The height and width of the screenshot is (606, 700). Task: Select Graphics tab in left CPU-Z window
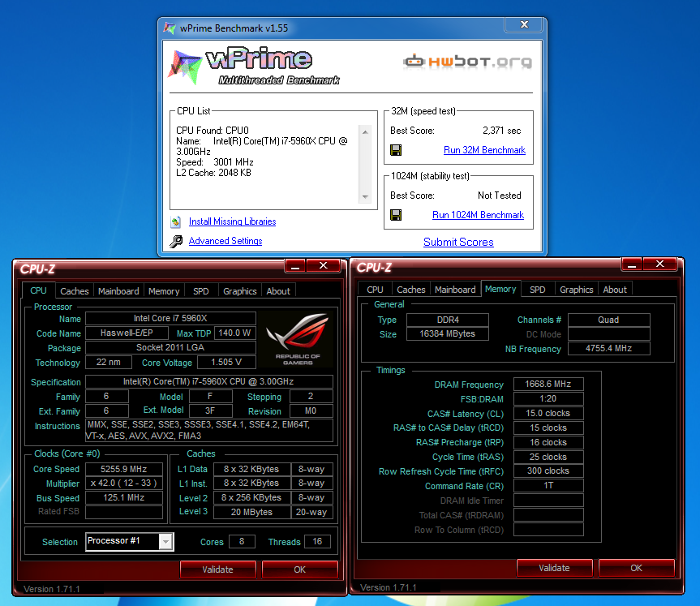(x=240, y=291)
